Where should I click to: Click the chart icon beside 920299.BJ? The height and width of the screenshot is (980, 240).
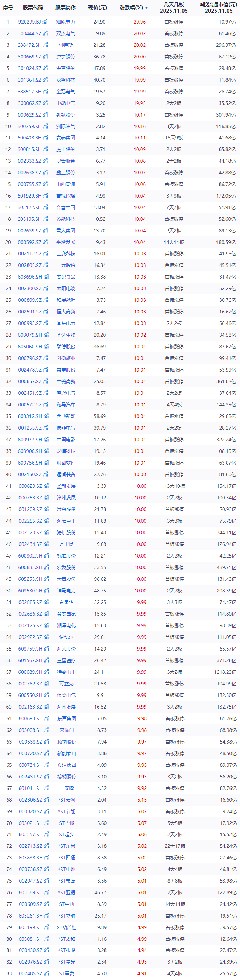[x=46, y=22]
